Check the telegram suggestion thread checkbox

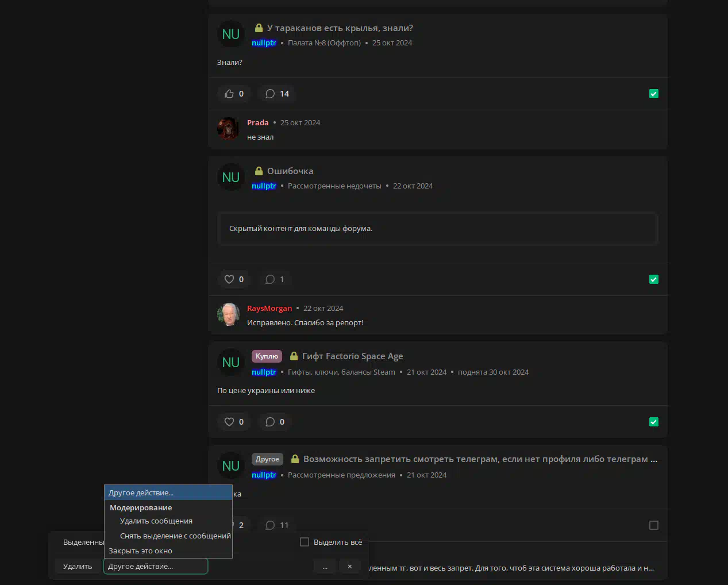tap(653, 525)
